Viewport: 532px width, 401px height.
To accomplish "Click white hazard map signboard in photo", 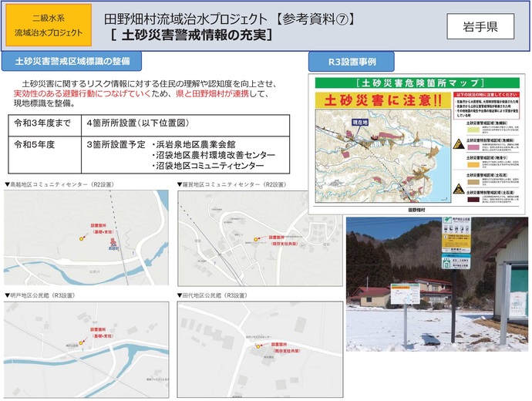I will click(405, 294).
